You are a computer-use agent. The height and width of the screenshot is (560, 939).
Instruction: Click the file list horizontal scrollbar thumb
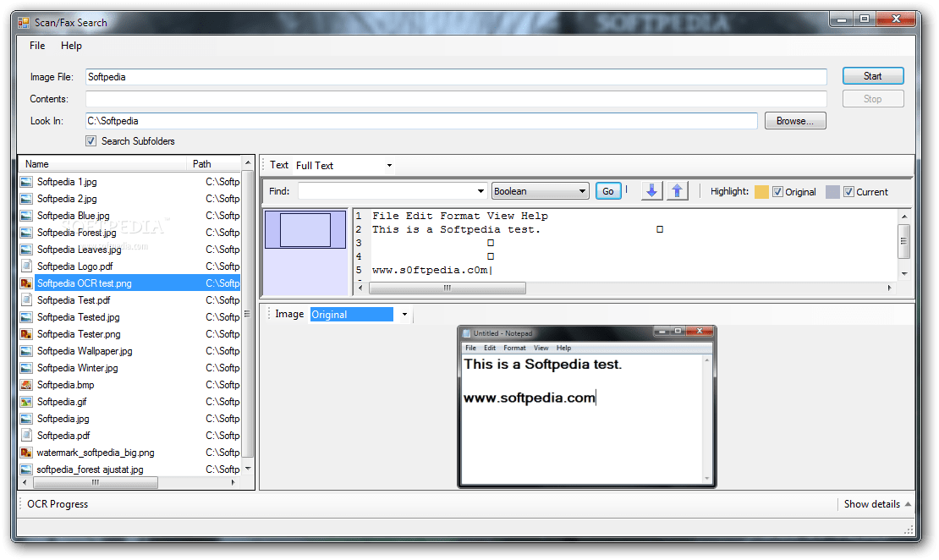click(94, 482)
